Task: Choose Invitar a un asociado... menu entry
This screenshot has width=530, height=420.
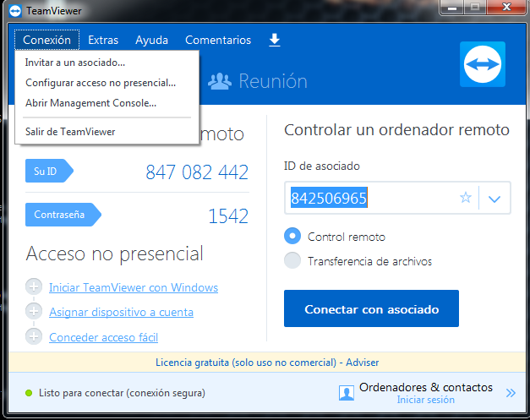Action: 107,63
